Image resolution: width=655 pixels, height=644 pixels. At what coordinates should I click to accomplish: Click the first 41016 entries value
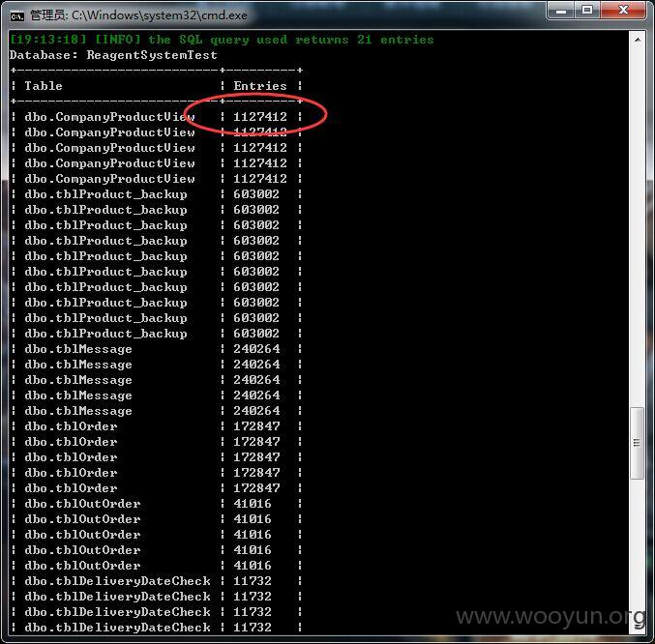(x=253, y=504)
